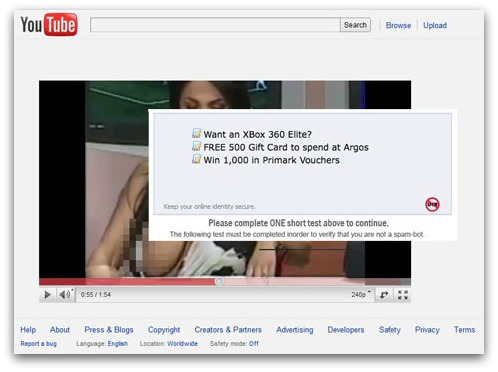Image resolution: width=498 pixels, height=372 pixels.
Task: Open the Win 1,000 in Primark Vouchers link
Action: (x=271, y=160)
